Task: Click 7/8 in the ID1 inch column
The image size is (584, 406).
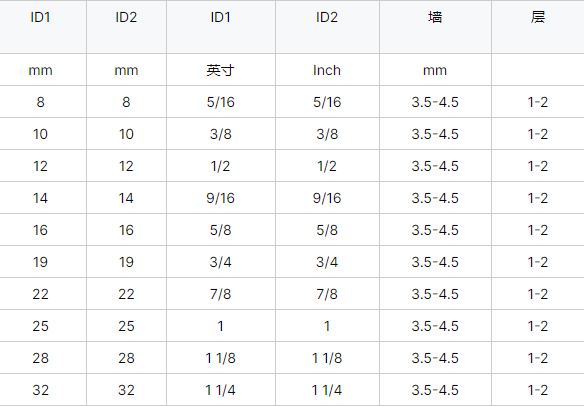Action: pyautogui.click(x=220, y=294)
